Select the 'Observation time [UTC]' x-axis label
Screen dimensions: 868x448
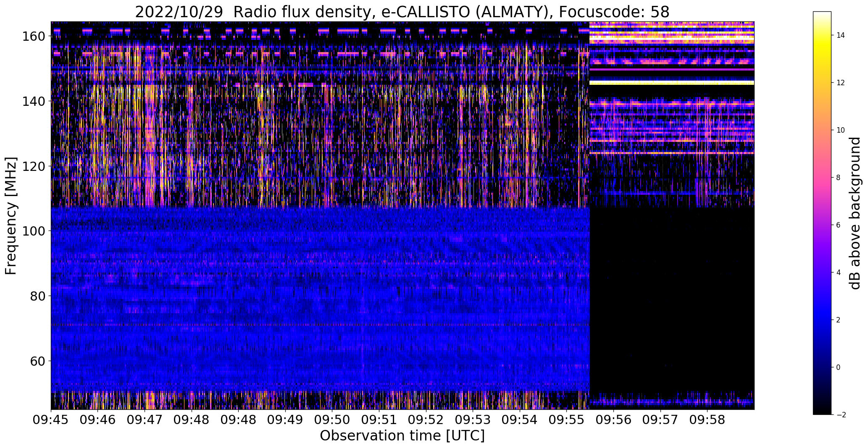(x=402, y=435)
